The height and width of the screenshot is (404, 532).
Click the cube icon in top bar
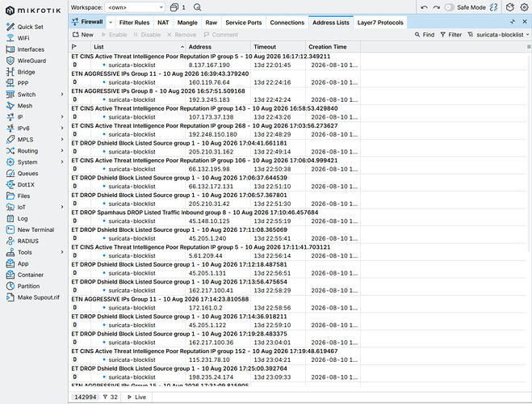510,7
